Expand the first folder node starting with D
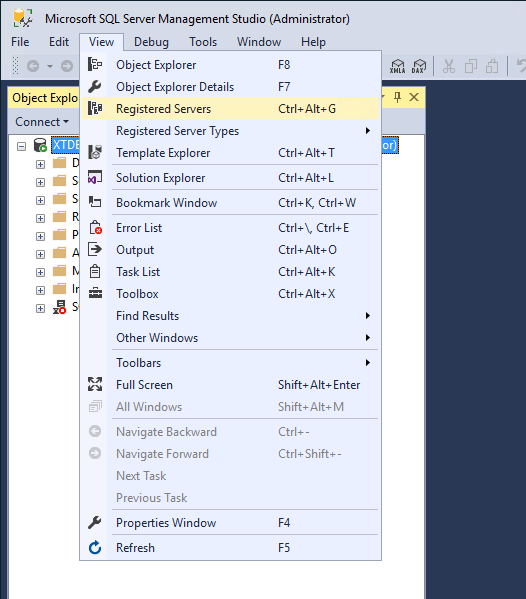 pyautogui.click(x=40, y=164)
